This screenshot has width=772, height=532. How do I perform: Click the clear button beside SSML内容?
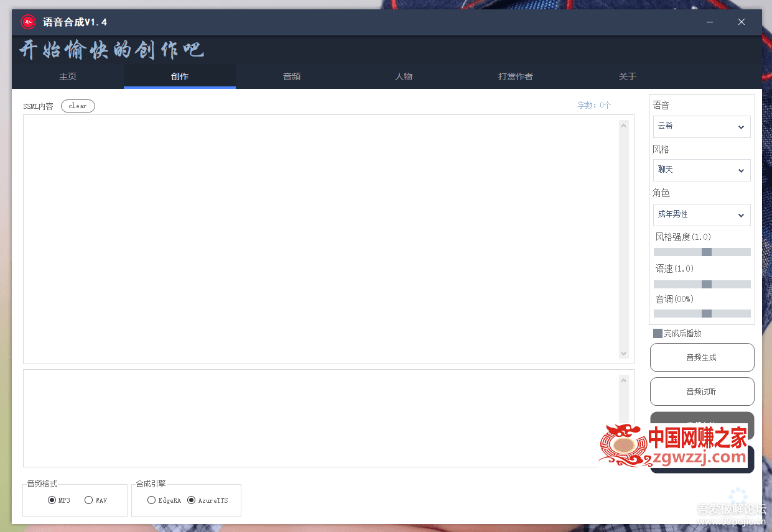78,106
